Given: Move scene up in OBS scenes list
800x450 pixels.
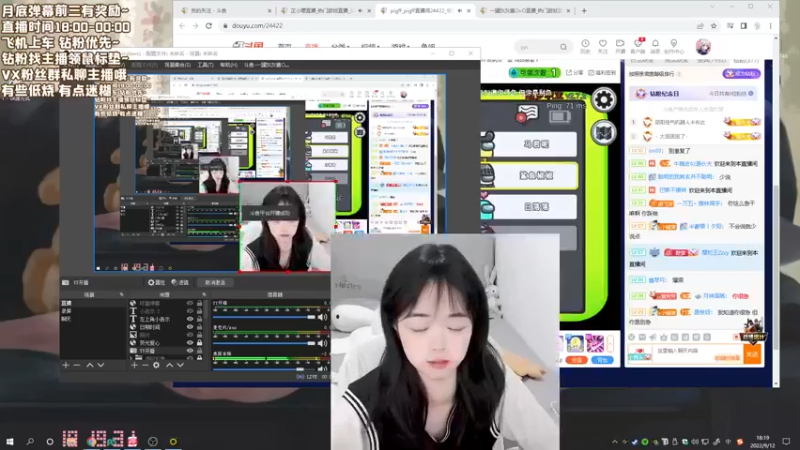Looking at the screenshot, I should point(90,365).
